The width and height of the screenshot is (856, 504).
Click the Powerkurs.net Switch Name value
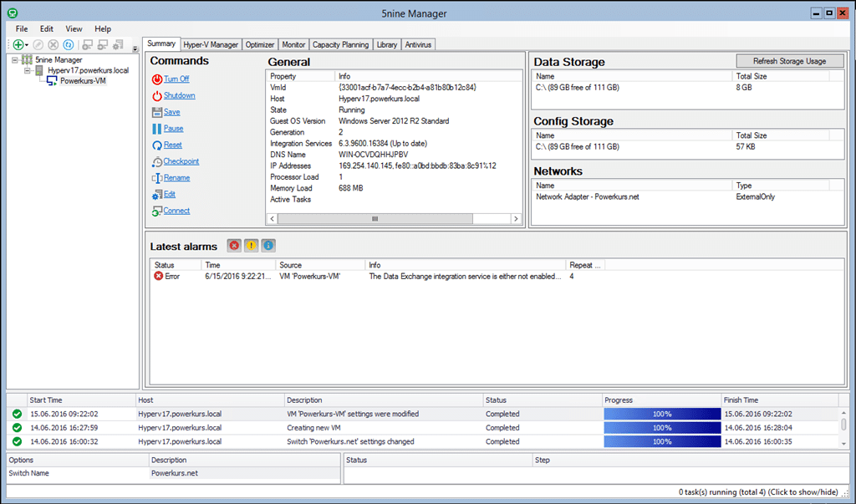click(245, 473)
